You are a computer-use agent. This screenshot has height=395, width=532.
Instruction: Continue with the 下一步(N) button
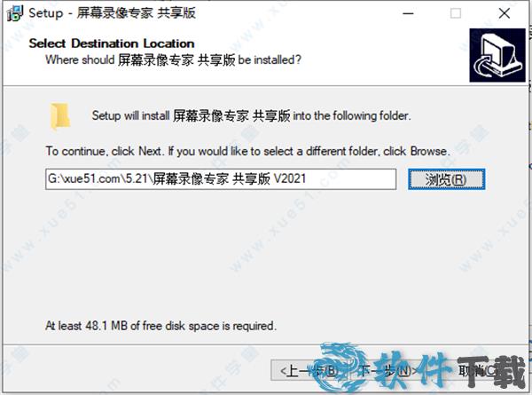click(388, 371)
